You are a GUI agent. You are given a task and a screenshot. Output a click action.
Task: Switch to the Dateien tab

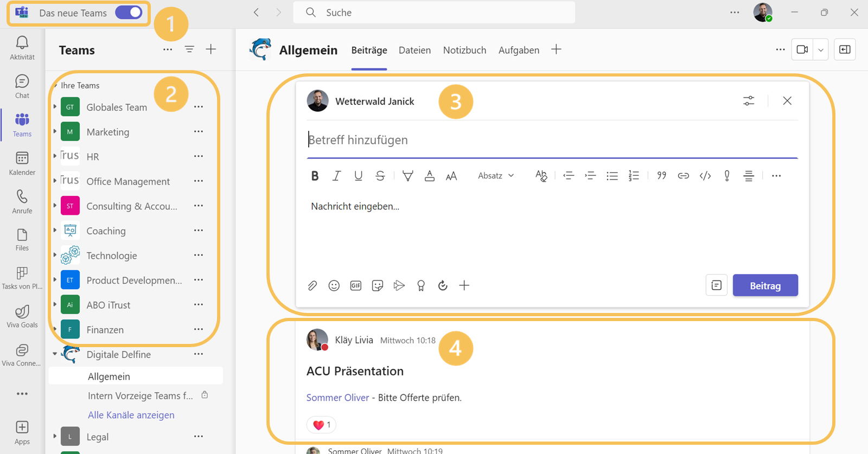(x=414, y=50)
